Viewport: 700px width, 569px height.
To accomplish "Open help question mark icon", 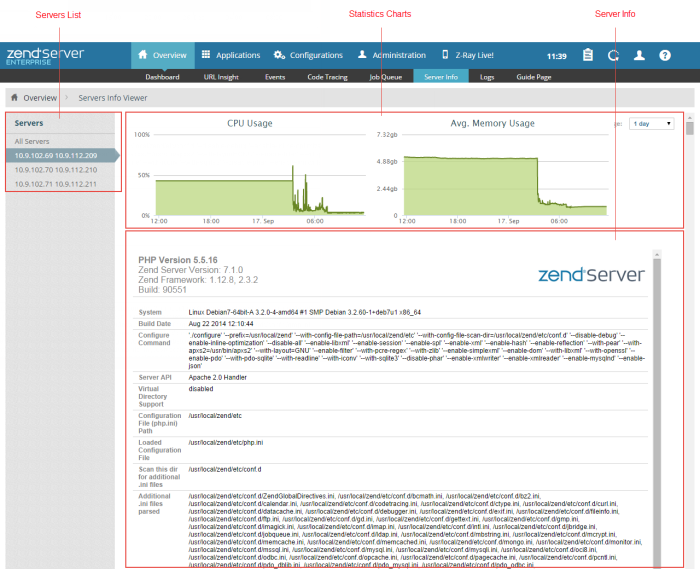I will 665,56.
